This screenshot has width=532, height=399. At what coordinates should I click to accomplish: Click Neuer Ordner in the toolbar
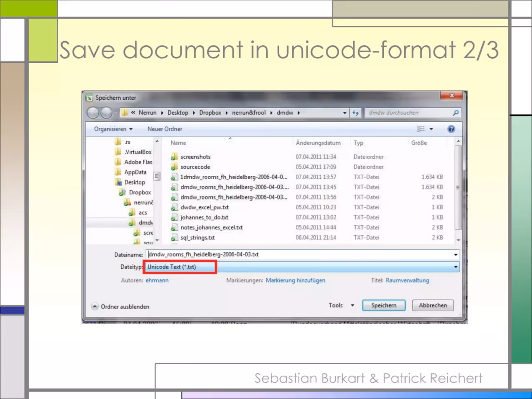[165, 129]
